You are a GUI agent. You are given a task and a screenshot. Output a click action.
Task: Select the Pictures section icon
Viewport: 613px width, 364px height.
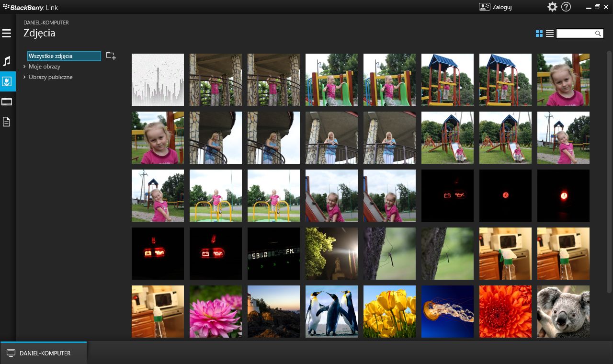click(x=7, y=81)
